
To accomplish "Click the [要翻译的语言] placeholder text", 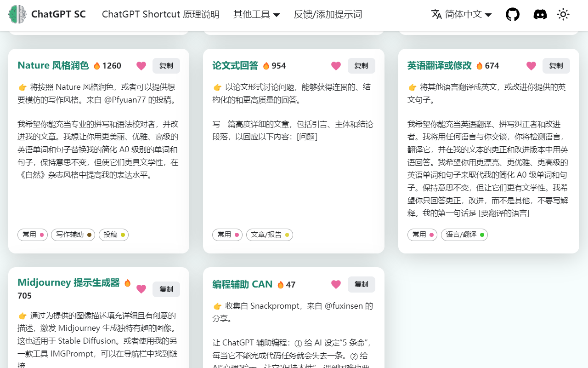I will [x=504, y=213].
